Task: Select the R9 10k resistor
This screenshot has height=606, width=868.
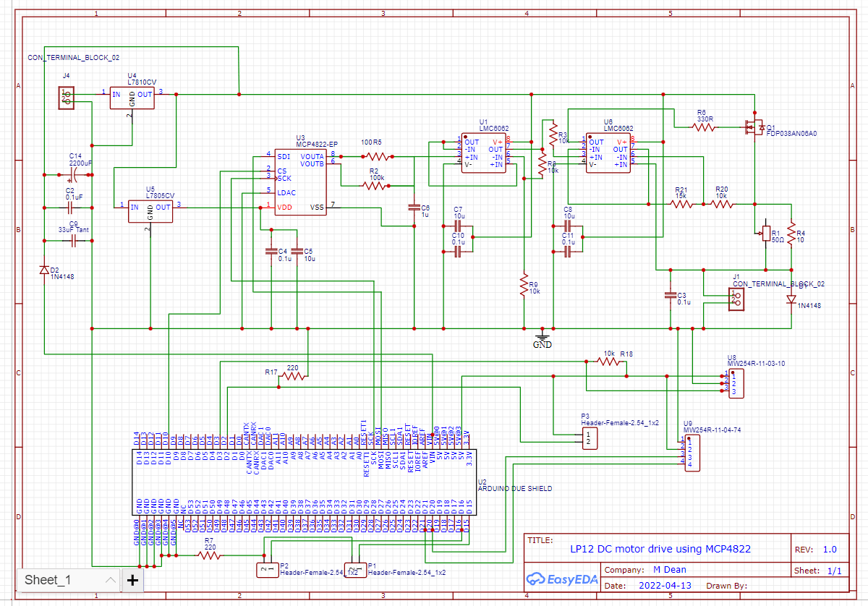Action: [523, 285]
